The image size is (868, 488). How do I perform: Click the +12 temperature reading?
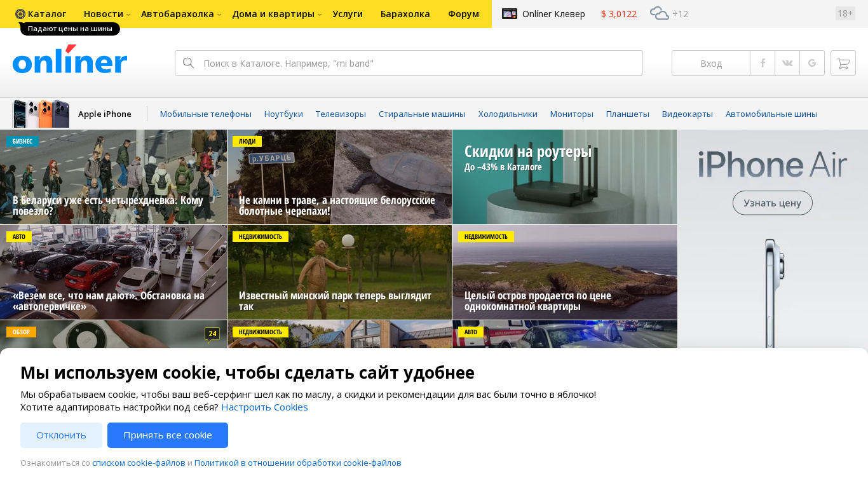coord(680,14)
